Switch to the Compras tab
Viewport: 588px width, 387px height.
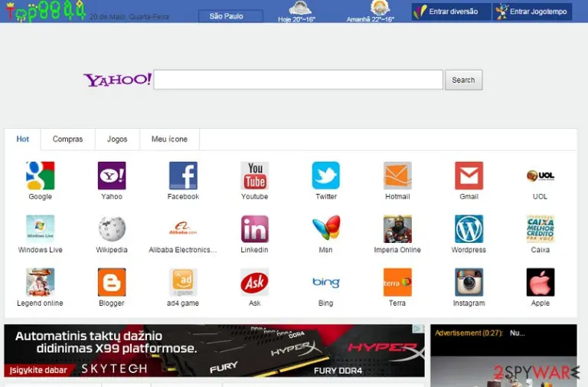click(67, 139)
